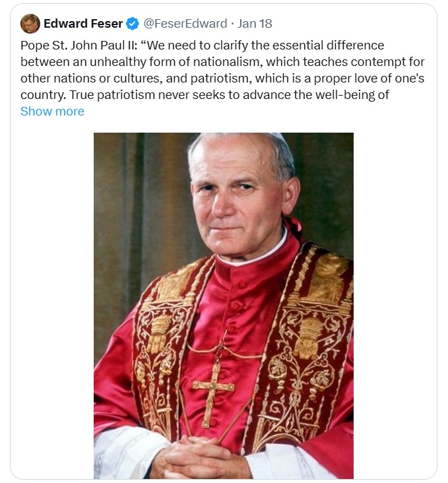Open the attached portrait photo
Image resolution: width=448 pixels, height=483 pixels.
[x=223, y=305]
